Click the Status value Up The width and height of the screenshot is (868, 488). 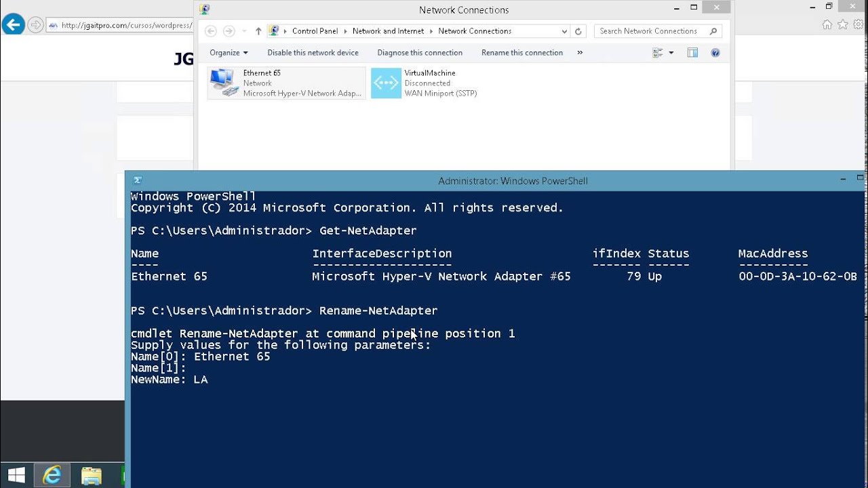[x=654, y=277]
